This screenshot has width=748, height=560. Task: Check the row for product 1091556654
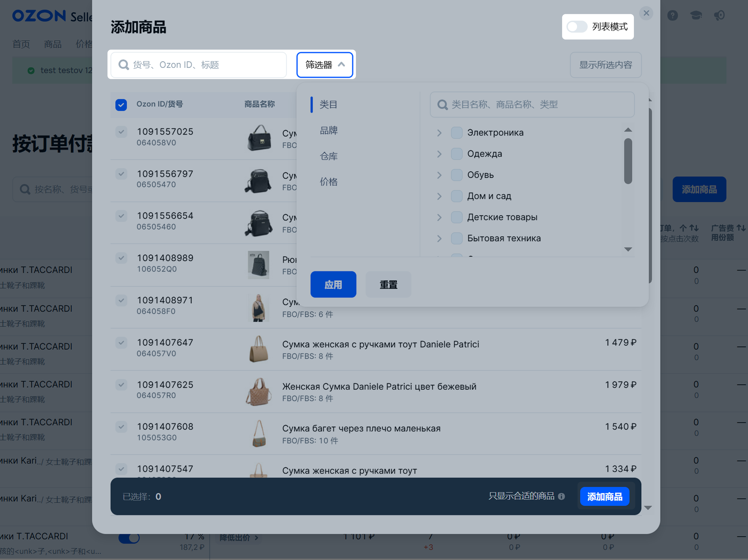121,216
